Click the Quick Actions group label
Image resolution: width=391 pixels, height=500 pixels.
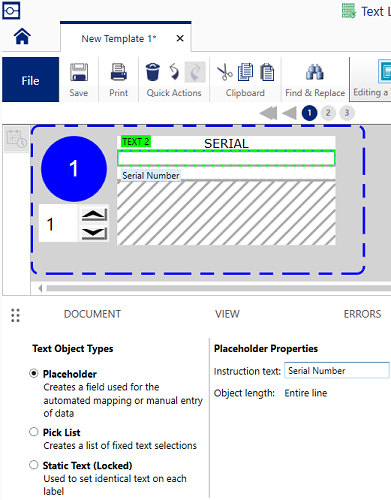pyautogui.click(x=174, y=93)
